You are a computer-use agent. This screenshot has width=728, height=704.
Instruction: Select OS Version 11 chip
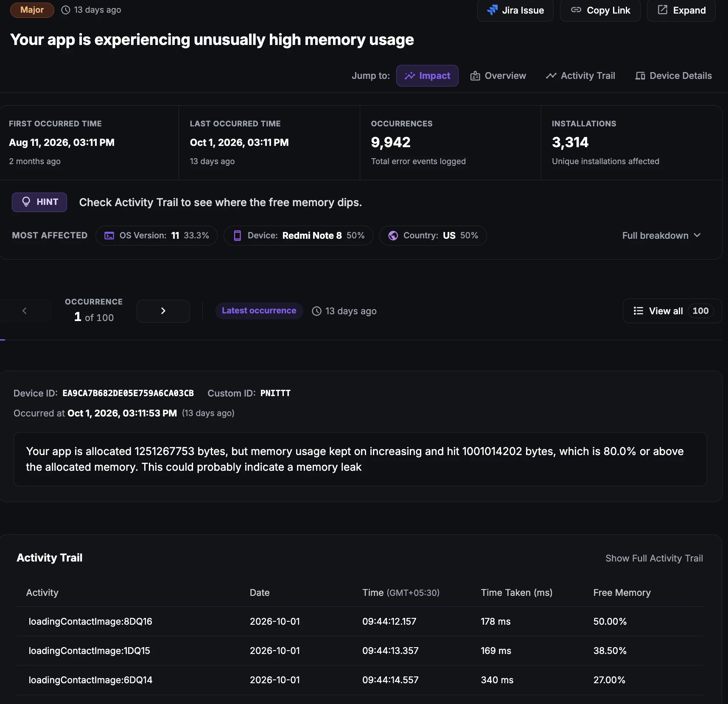tap(157, 235)
